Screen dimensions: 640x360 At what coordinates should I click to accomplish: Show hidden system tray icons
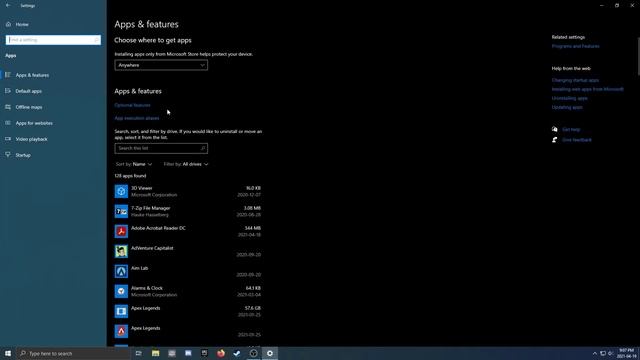(x=595, y=353)
